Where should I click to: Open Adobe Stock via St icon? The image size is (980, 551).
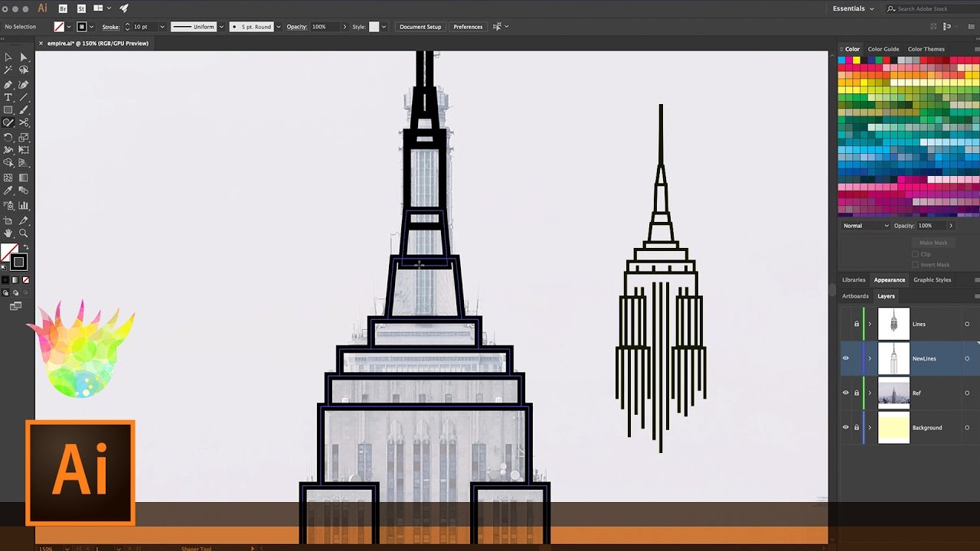pos(80,8)
